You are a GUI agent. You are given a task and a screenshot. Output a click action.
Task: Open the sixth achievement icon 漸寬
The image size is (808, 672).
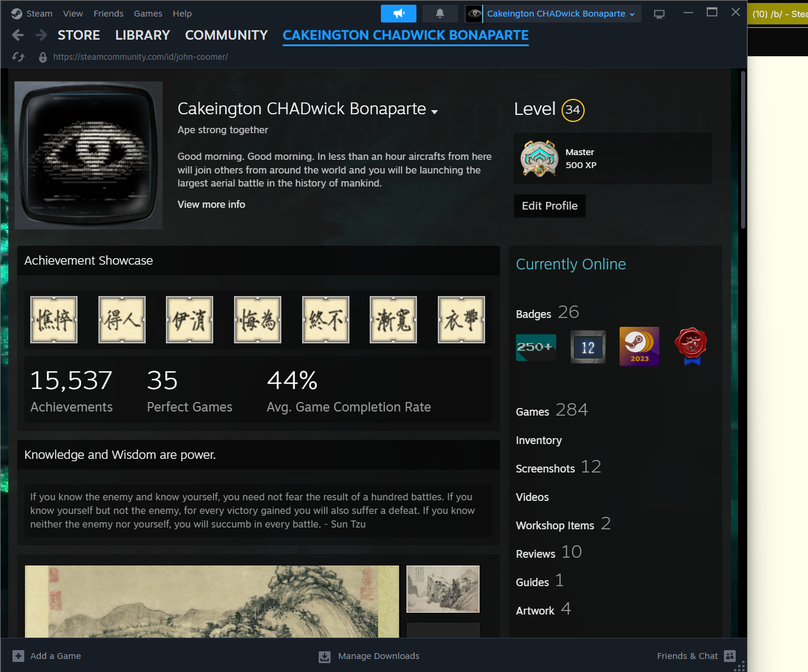click(393, 320)
